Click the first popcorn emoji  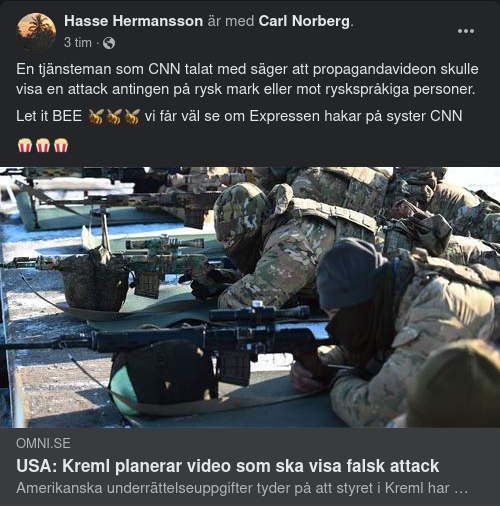pos(25,145)
